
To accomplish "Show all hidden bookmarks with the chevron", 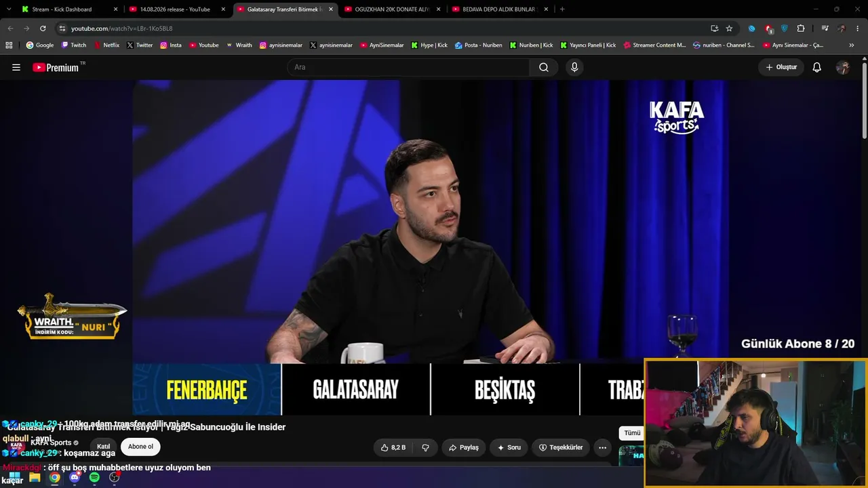I will point(852,45).
